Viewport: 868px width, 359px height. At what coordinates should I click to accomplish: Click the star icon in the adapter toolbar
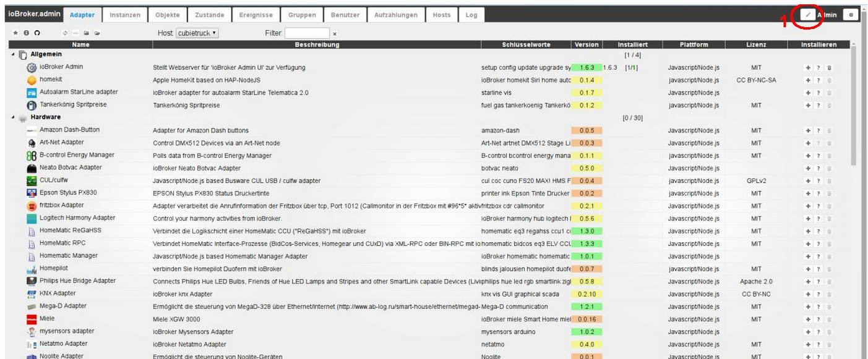pyautogui.click(x=15, y=33)
